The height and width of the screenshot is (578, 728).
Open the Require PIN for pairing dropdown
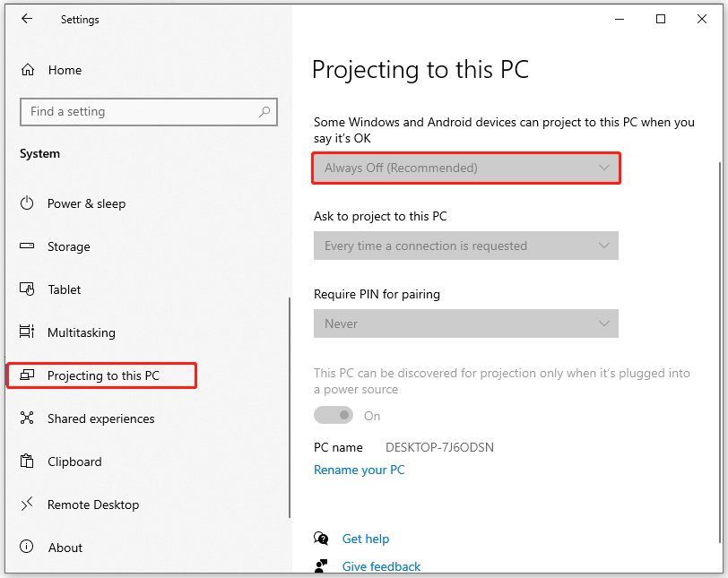[465, 324]
